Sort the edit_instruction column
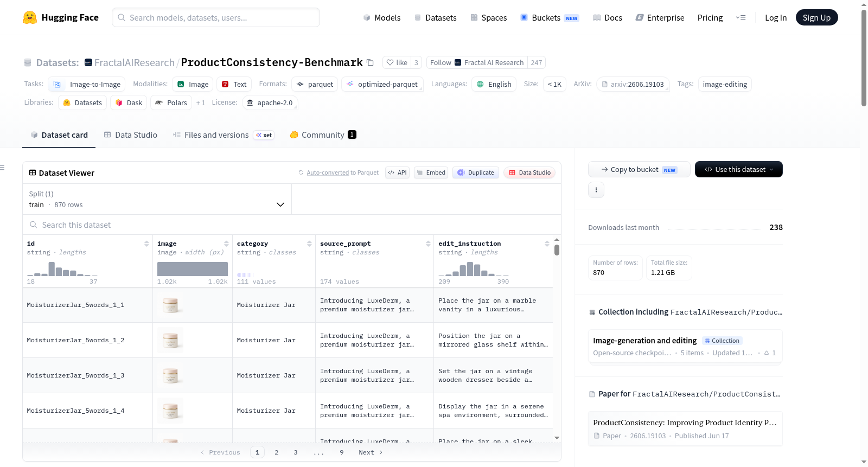Image resolution: width=868 pixels, height=467 pixels. [x=547, y=244]
